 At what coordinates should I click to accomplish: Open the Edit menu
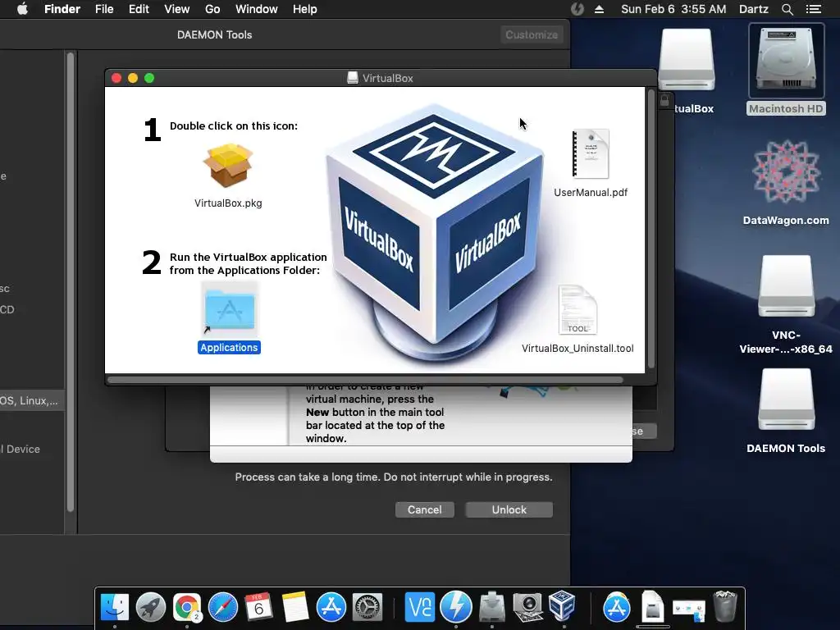[x=139, y=9]
